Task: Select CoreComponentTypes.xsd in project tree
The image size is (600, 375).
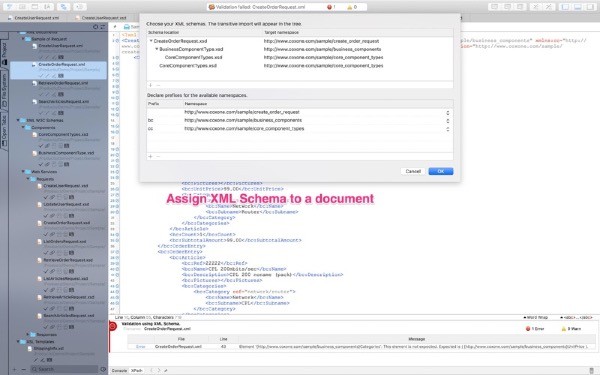Action: tap(63, 134)
